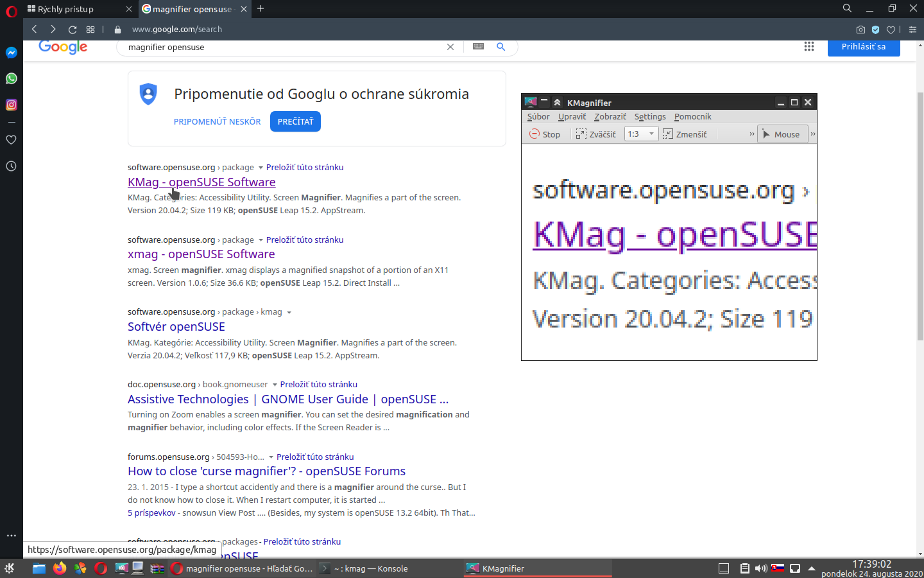The image size is (924, 578).
Task: Expand hidden KMagnifier toolbar items chevron left of Mouse
Action: point(751,134)
